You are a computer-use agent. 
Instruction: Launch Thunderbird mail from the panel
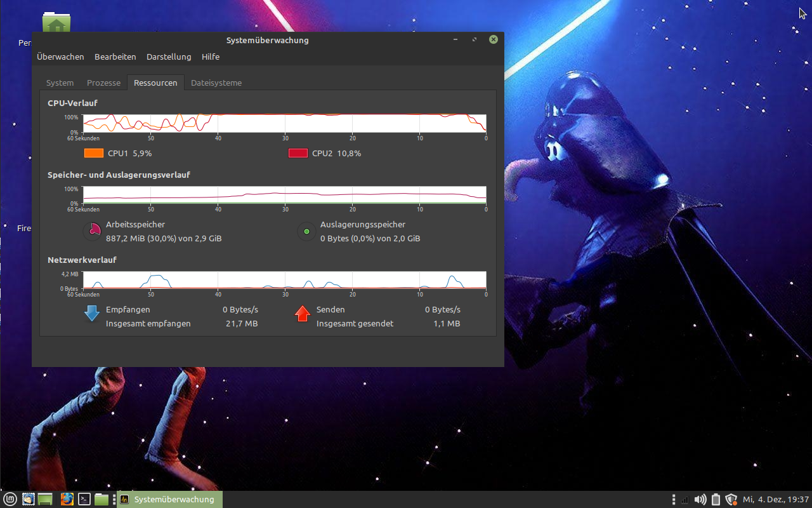28,499
